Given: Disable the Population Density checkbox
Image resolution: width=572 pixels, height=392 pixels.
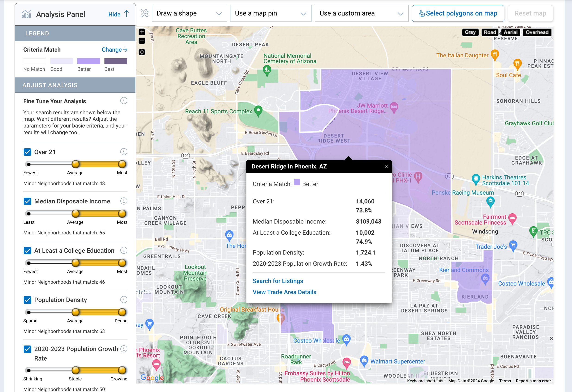Looking at the screenshot, I should (27, 300).
